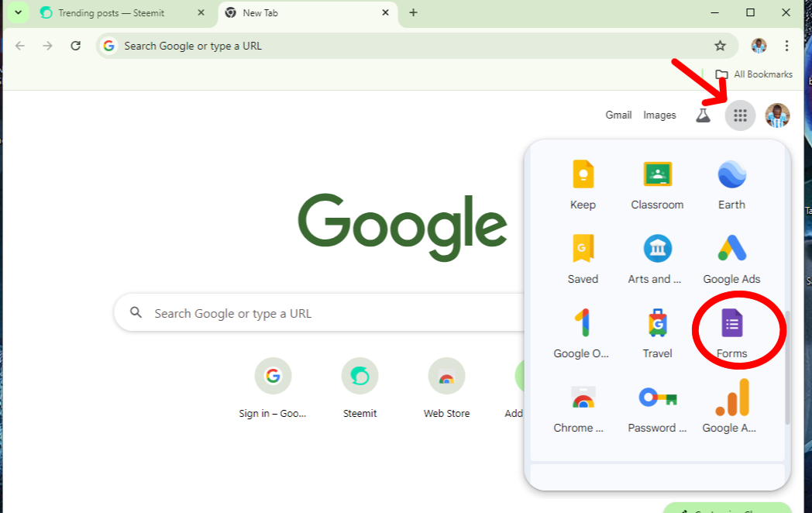Open Chrome three-dot menu

click(x=786, y=46)
